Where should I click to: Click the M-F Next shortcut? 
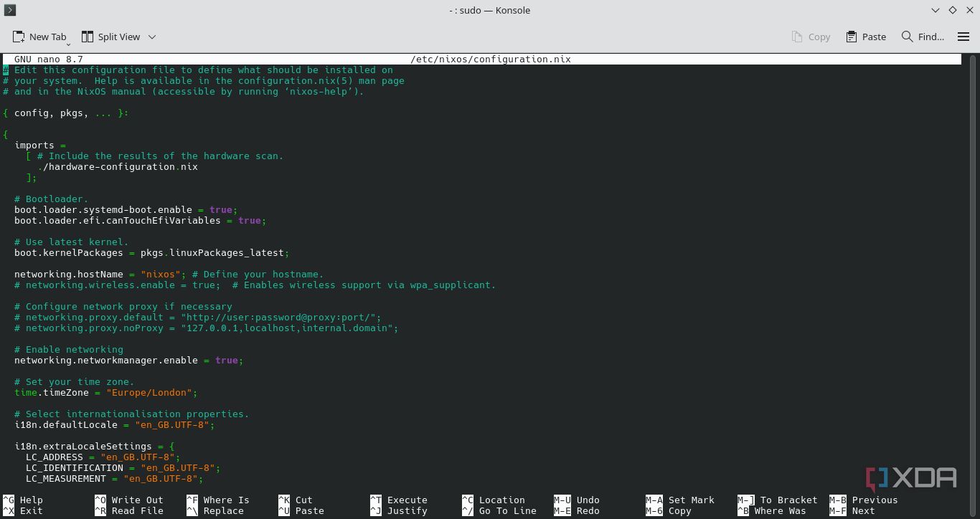coord(852,511)
